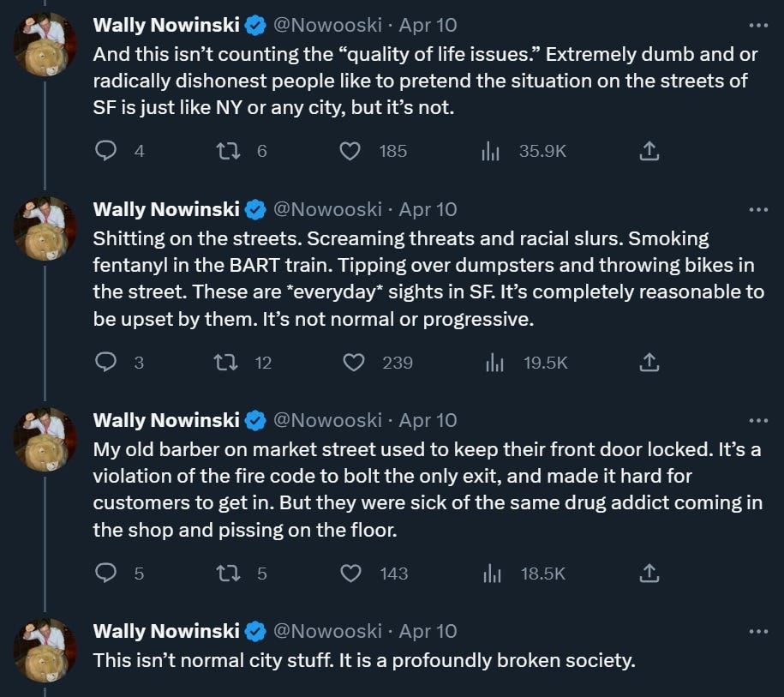Retweet the 'quality of life issues' tweet

coord(226,151)
